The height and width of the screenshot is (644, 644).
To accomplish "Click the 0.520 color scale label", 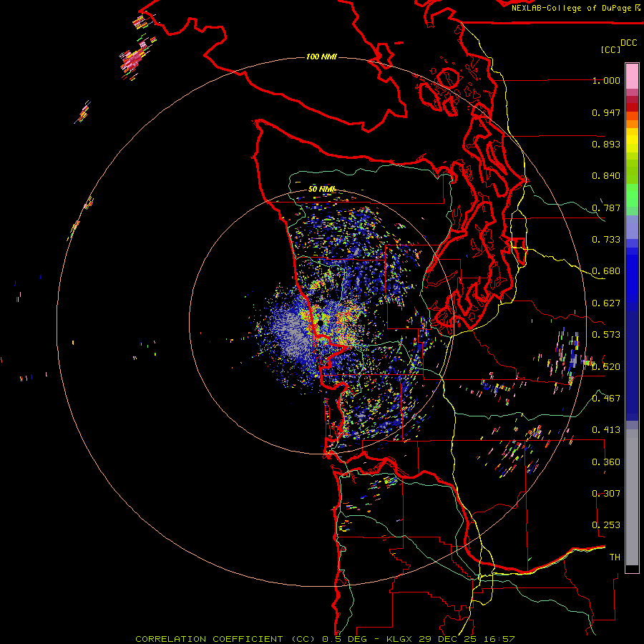I will (x=606, y=367).
